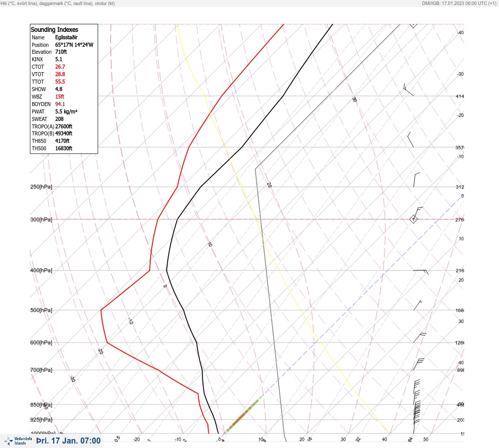Click the -30 label on right axis
The width and height of the screenshot is (499, 448).
[460, 74]
